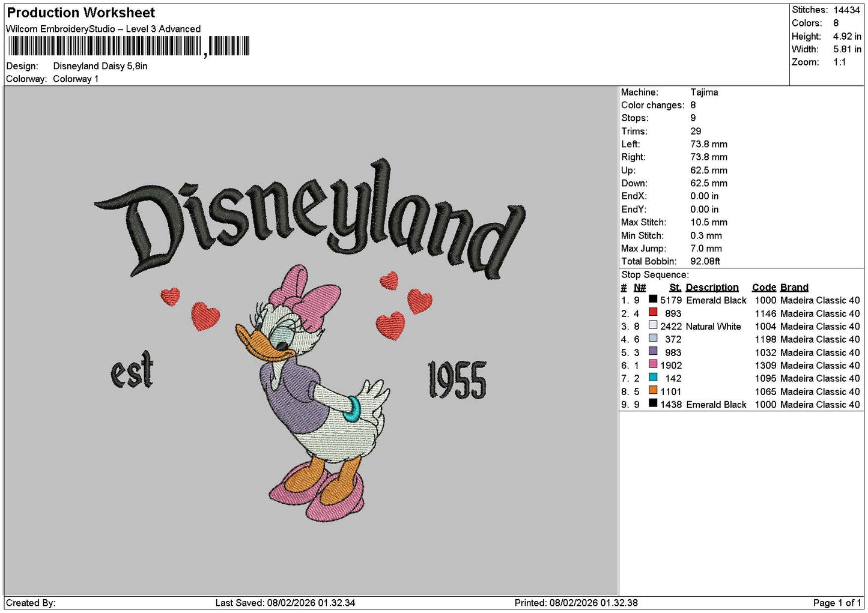Click the 'Production Worksheet' title
Viewport: 868px width, 613px height.
click(80, 13)
